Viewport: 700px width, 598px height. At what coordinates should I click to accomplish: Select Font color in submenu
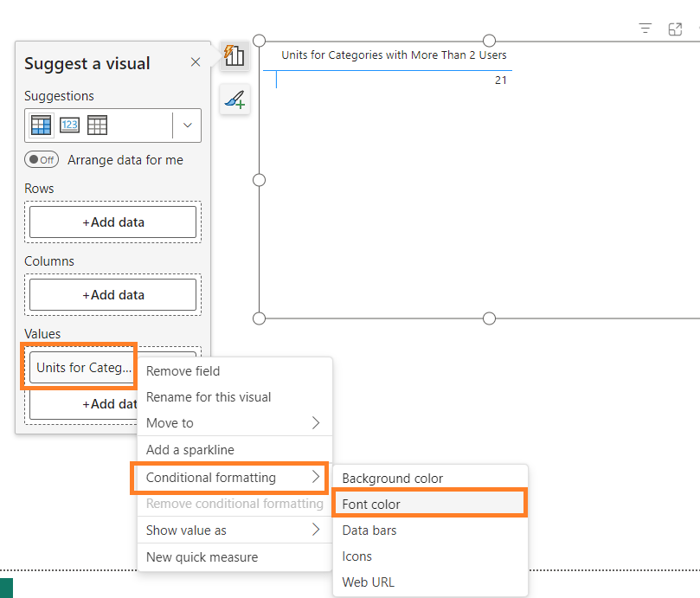coord(430,505)
